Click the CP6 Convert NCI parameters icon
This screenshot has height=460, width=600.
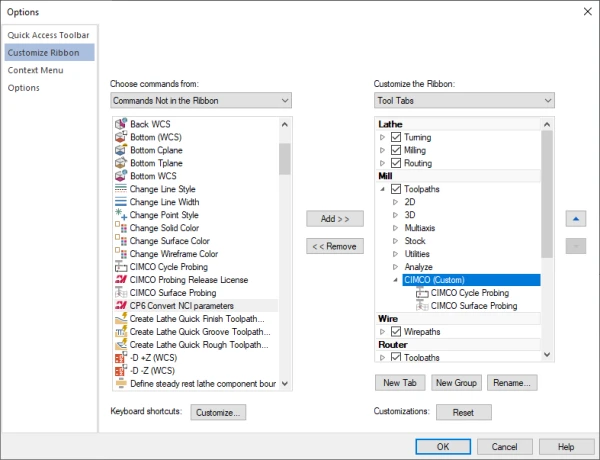point(120,306)
